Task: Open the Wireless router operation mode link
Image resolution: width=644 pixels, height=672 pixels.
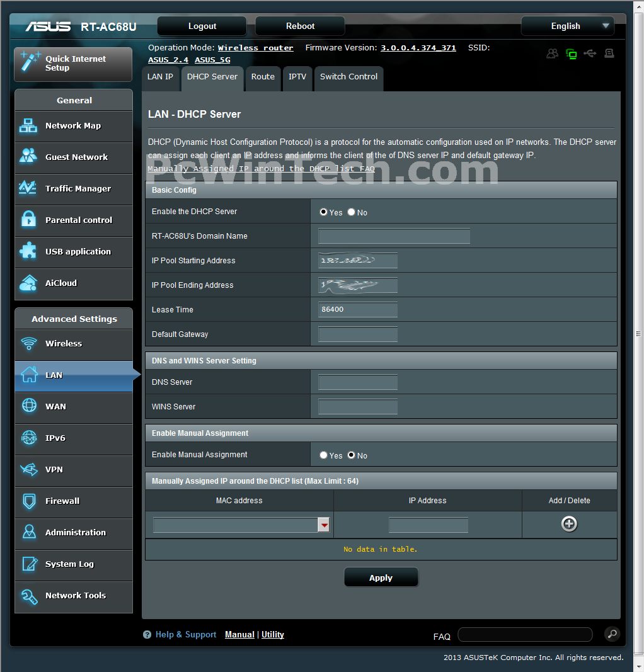Action: 256,48
